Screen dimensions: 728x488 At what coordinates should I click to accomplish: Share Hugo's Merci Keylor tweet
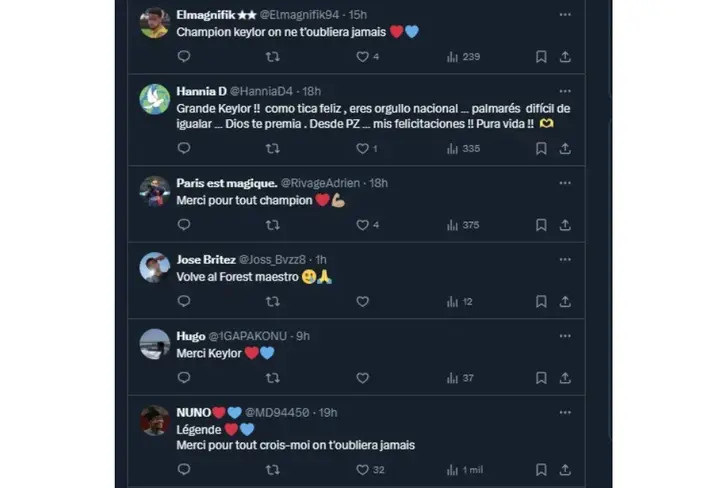coord(565,378)
